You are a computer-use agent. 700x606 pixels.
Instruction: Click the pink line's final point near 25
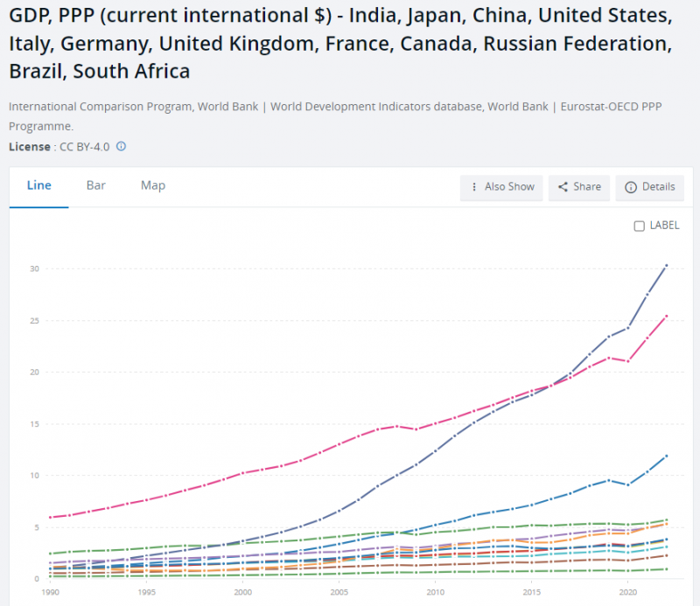pos(667,316)
